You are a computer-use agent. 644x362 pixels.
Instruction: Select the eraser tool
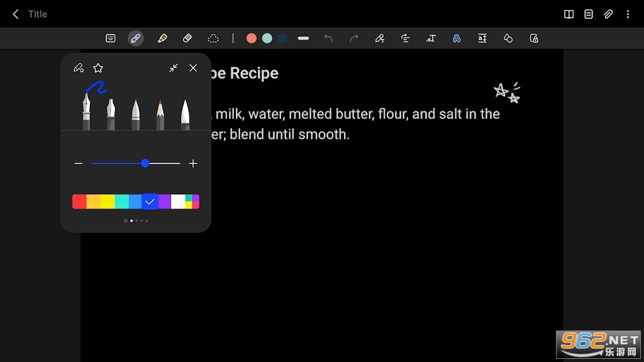[187, 38]
